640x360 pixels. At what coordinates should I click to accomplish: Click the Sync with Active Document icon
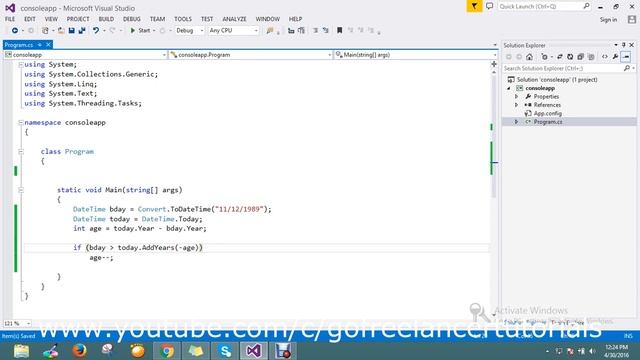[x=560, y=57]
